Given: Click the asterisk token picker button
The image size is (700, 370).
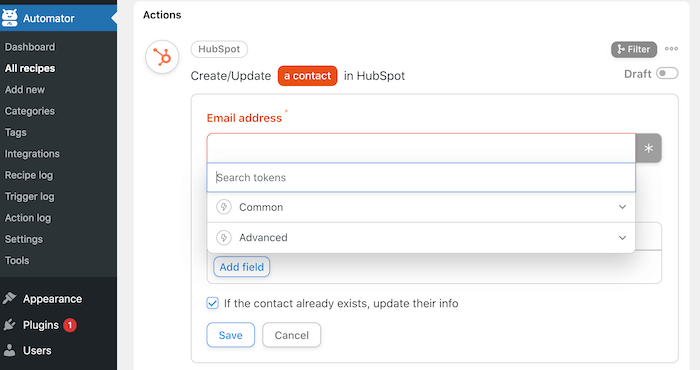Looking at the screenshot, I should tap(648, 148).
